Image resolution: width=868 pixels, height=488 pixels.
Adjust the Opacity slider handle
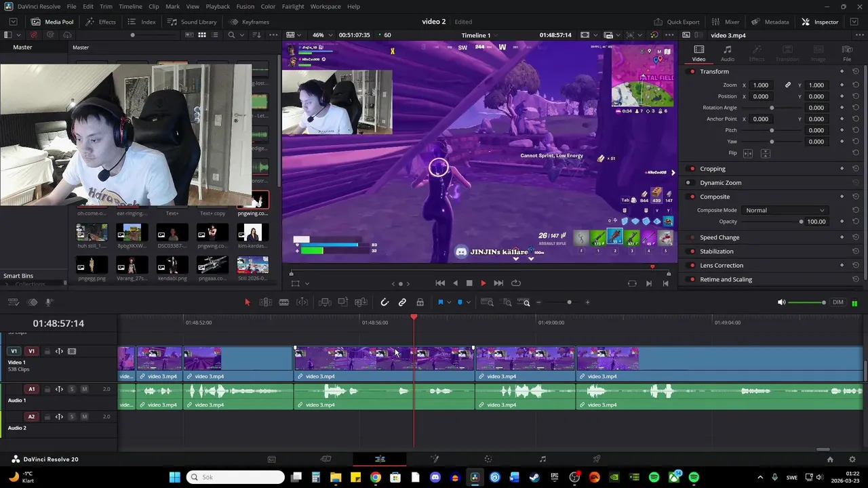tap(801, 222)
